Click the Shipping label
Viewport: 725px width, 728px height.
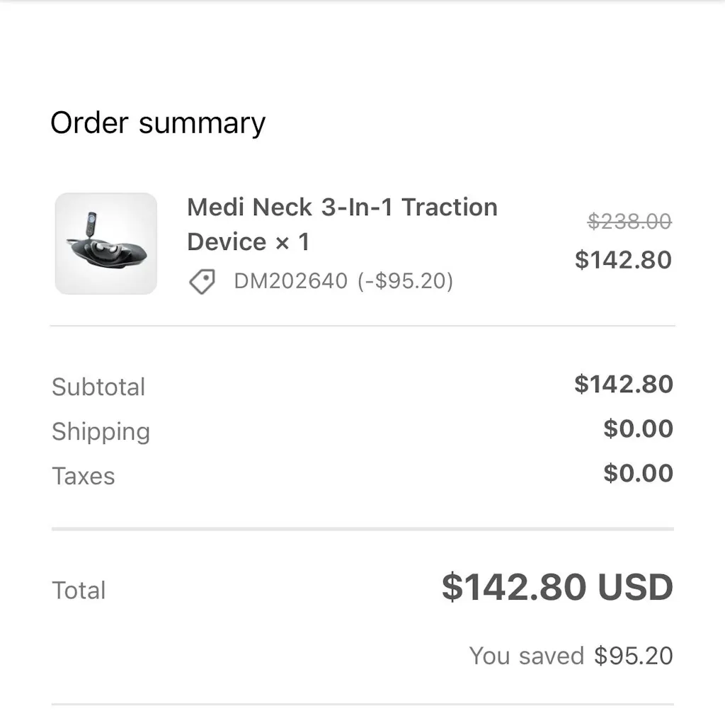tap(101, 431)
